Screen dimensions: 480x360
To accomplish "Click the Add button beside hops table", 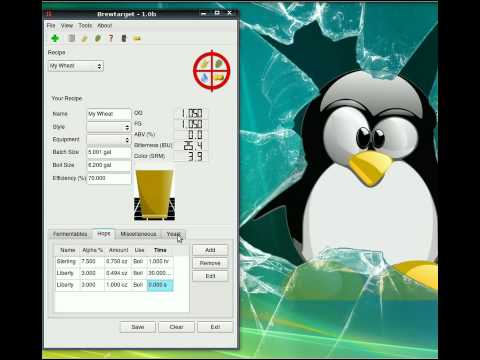I will click(210, 250).
